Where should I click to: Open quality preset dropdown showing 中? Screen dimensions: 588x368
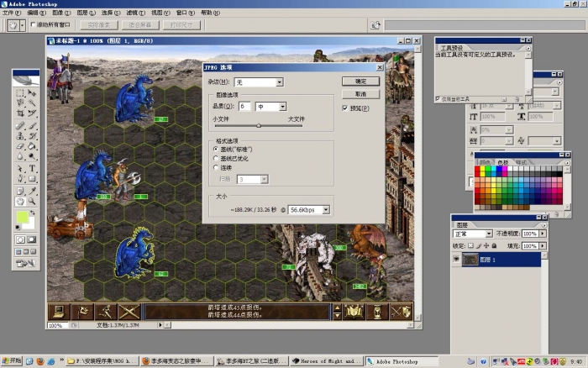point(283,107)
